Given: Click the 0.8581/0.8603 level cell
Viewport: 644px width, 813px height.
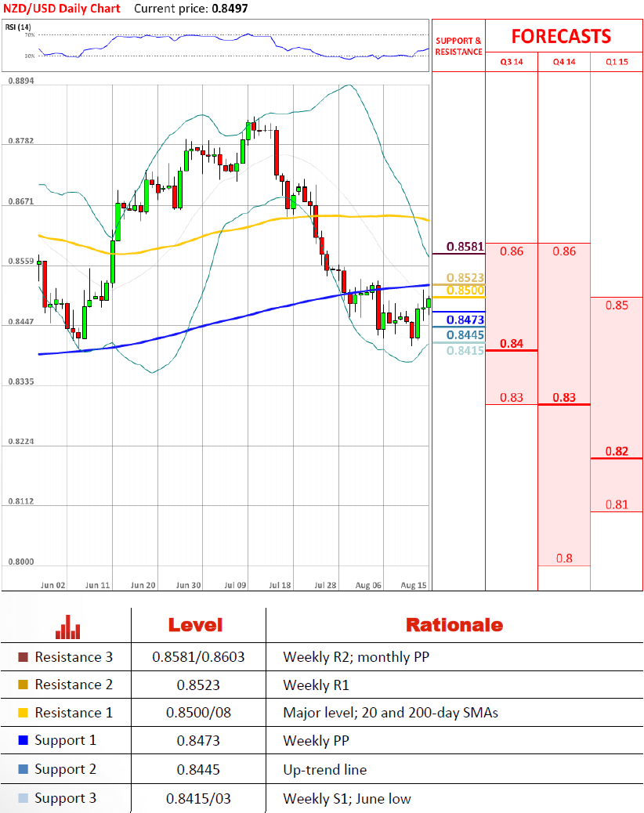Looking at the screenshot, I should (198, 657).
